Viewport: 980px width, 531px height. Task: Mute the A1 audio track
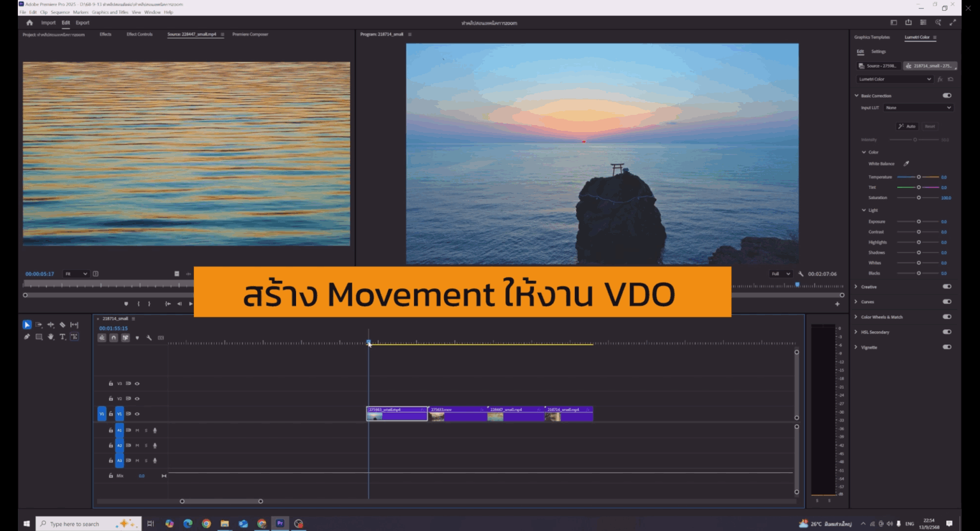coord(137,430)
